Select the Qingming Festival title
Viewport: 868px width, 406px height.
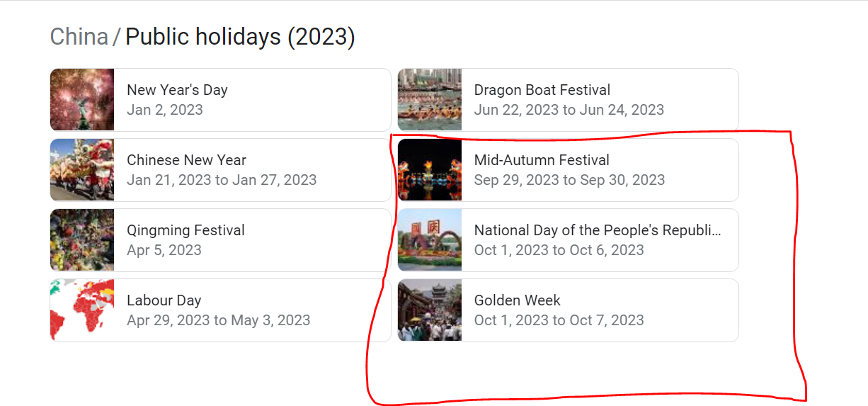coord(185,230)
